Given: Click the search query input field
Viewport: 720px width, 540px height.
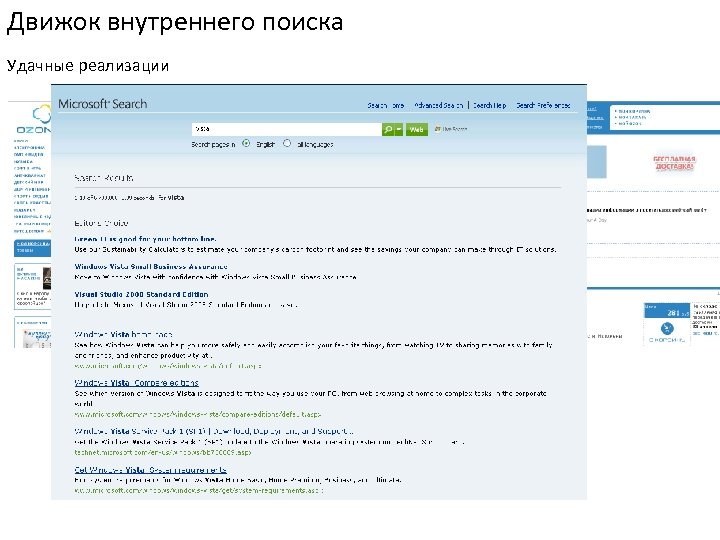Looking at the screenshot, I should (x=287, y=129).
